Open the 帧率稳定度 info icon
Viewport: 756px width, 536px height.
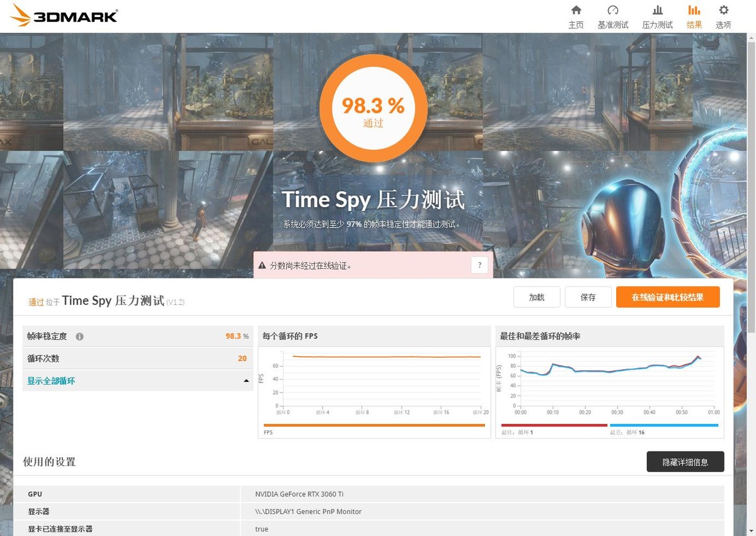[x=79, y=336]
